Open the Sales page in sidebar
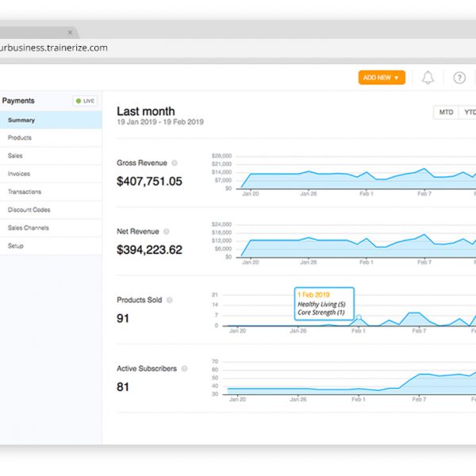The width and height of the screenshot is (476, 476). coord(16,156)
